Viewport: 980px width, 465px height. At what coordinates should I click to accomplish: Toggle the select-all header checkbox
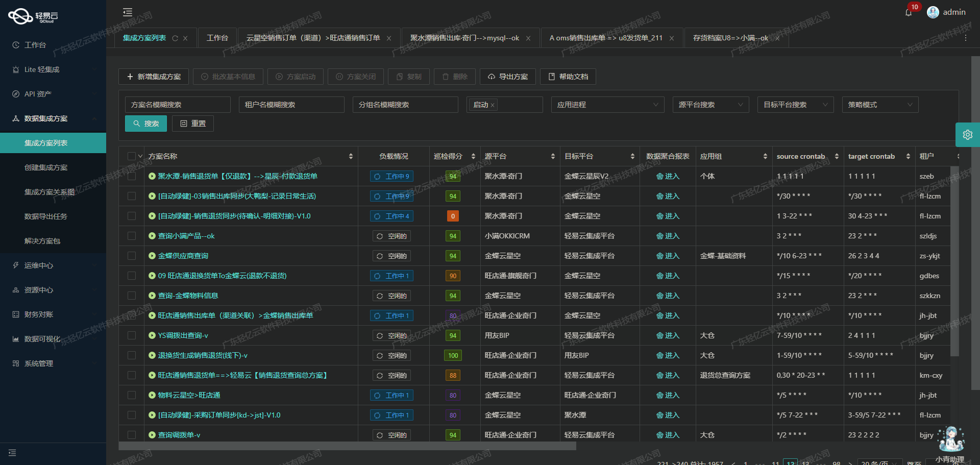pyautogui.click(x=132, y=156)
